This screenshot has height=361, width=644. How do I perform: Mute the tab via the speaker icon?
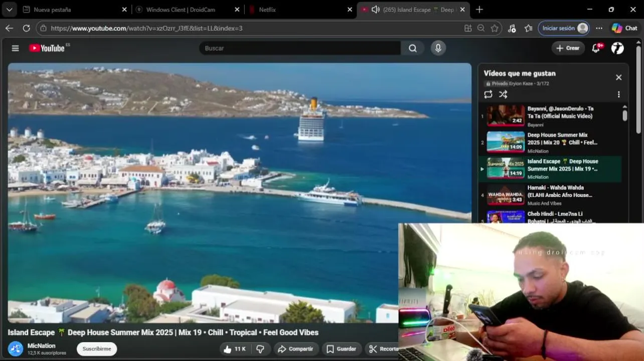pos(375,10)
